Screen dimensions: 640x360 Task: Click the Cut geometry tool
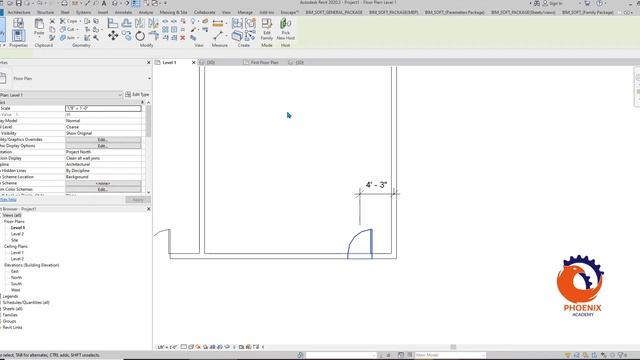(x=68, y=29)
